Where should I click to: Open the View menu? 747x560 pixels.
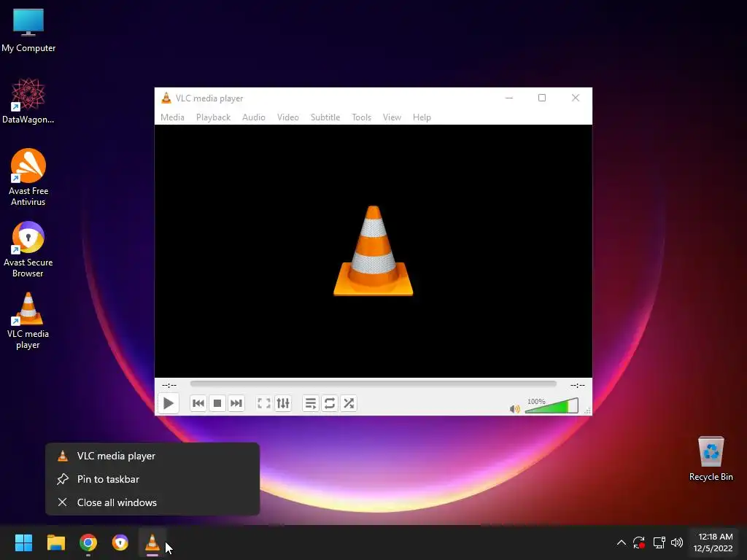coord(392,117)
